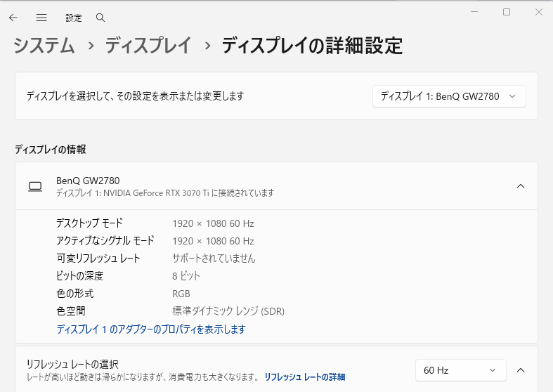Collapse the リフレッシュ レートの選択 section

pos(521,370)
